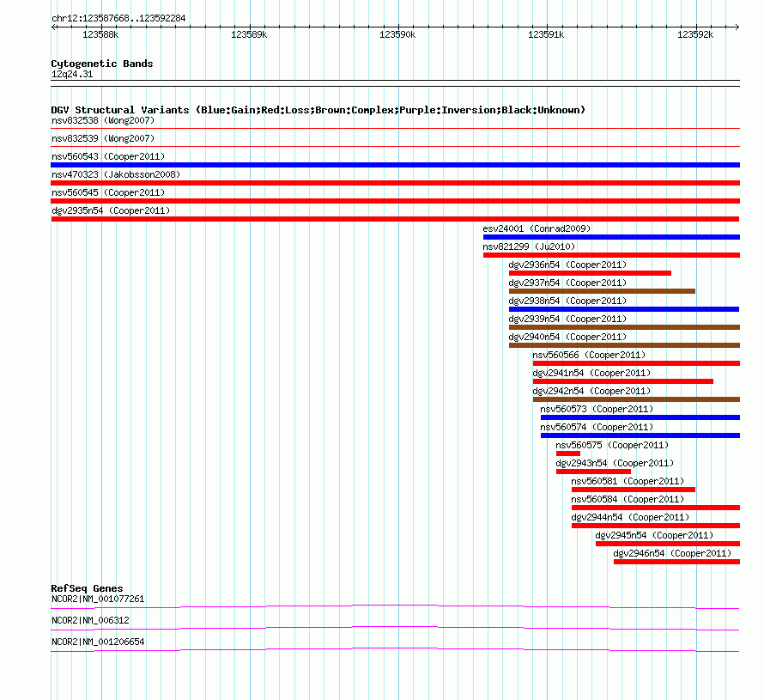Click the NCOR2|NM_006312 gene label
The height and width of the screenshot is (700, 764).
pos(91,620)
